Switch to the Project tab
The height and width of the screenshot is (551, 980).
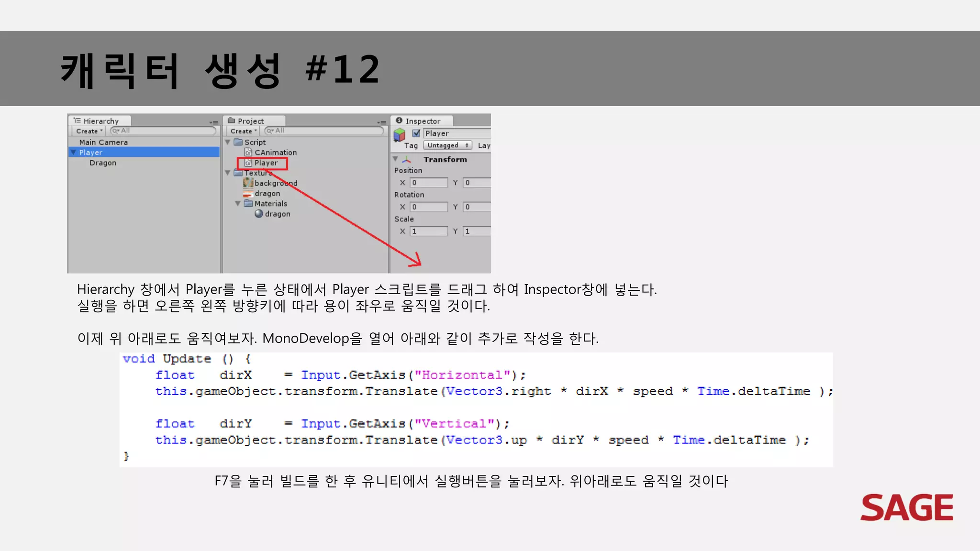(254, 121)
